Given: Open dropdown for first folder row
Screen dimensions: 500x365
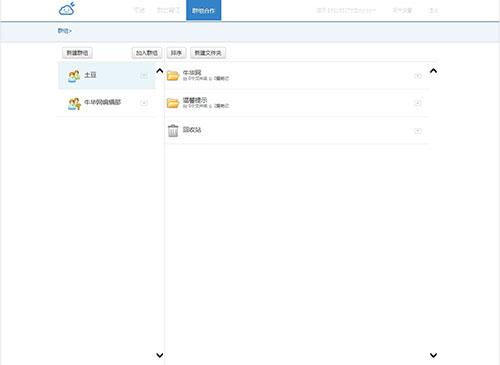Looking at the screenshot, I should coord(418,76).
